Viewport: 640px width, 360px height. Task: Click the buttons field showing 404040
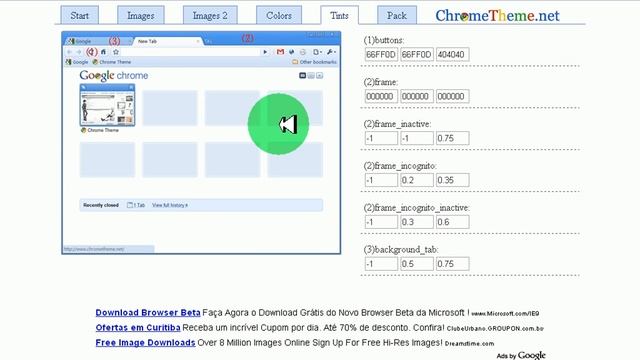coord(452,54)
